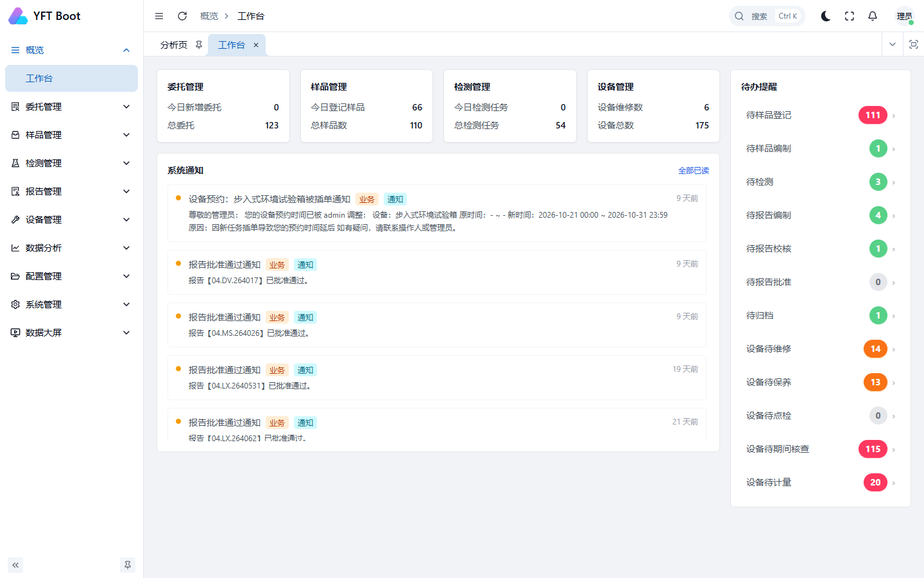Open 待检测 todo item
Screen dimensions: 924x578
[x=821, y=182]
